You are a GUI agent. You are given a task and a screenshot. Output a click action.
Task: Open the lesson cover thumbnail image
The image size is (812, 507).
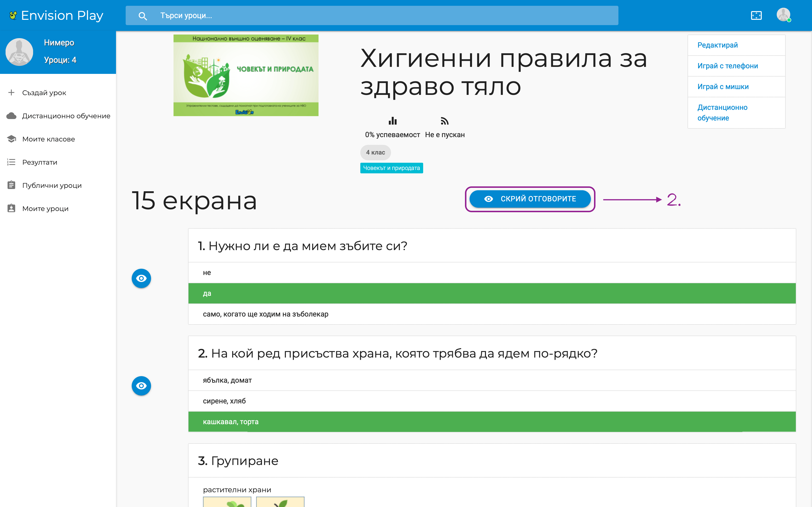[246, 75]
